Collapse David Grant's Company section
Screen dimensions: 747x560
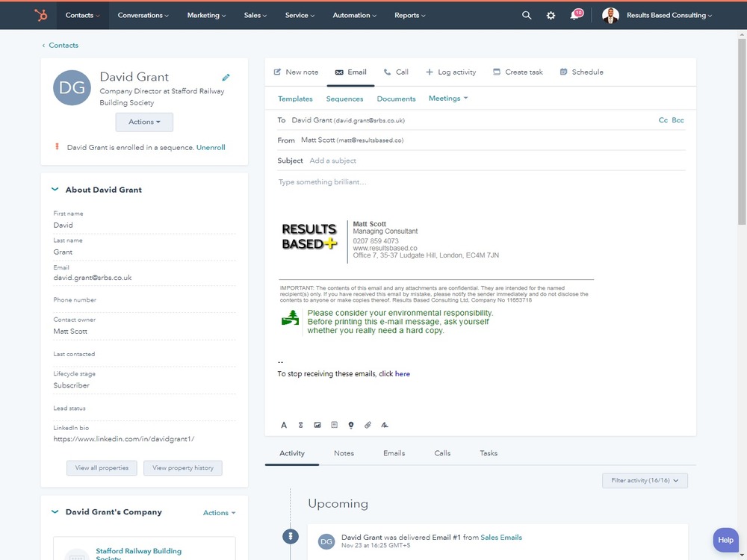(55, 512)
